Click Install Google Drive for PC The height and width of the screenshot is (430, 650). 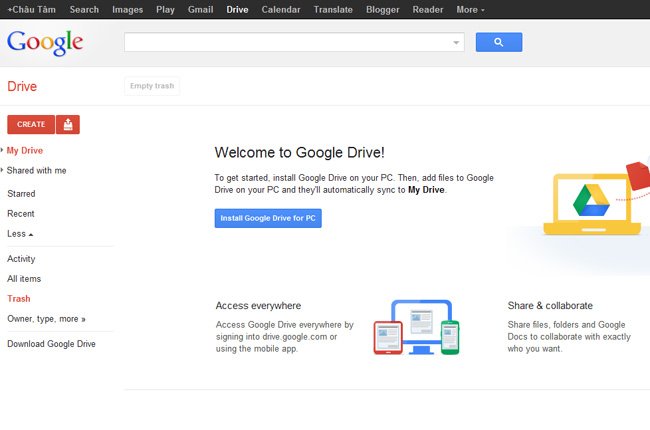click(x=268, y=218)
